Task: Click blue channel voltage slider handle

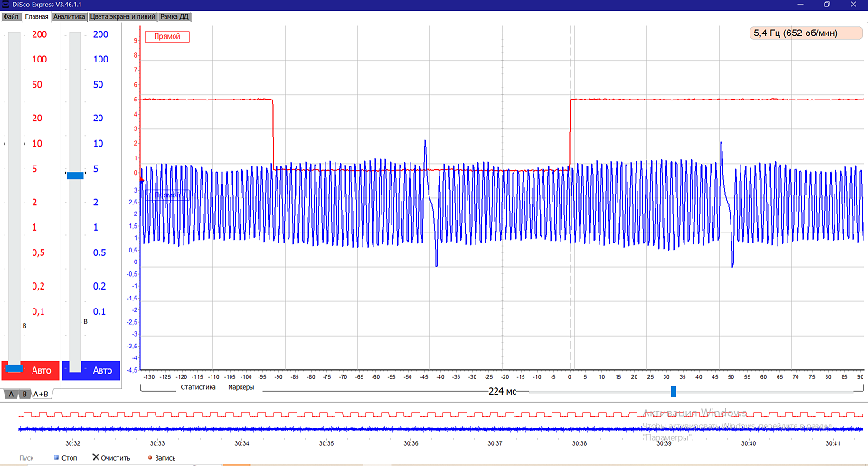Action: click(x=75, y=176)
